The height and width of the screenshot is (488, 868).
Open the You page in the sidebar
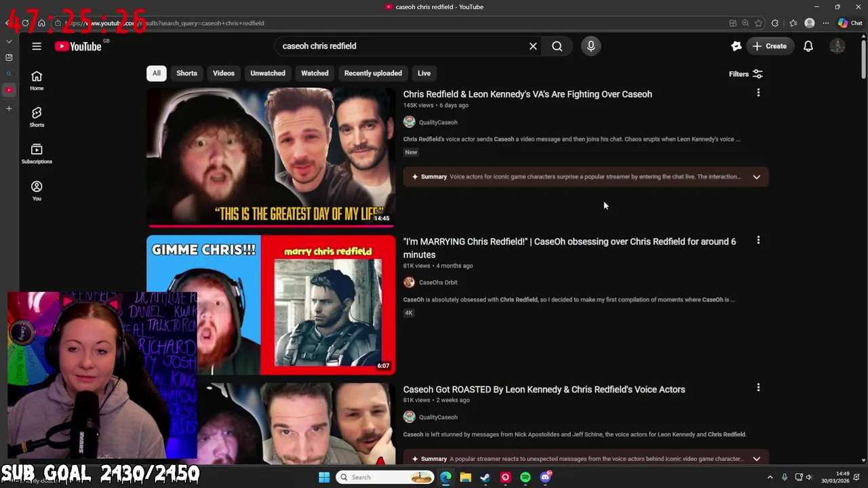[37, 191]
